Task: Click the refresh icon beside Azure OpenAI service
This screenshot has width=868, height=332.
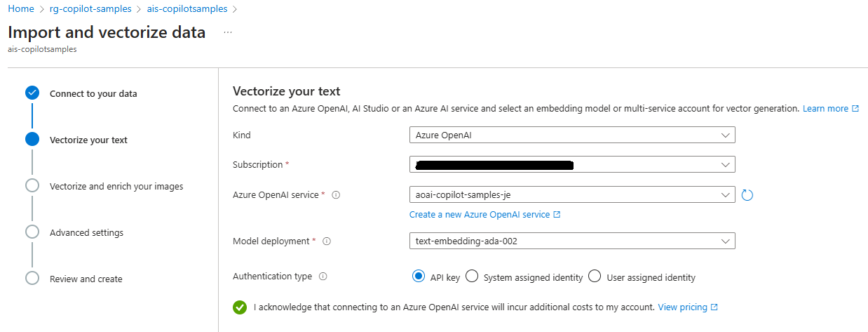Action: tap(747, 195)
